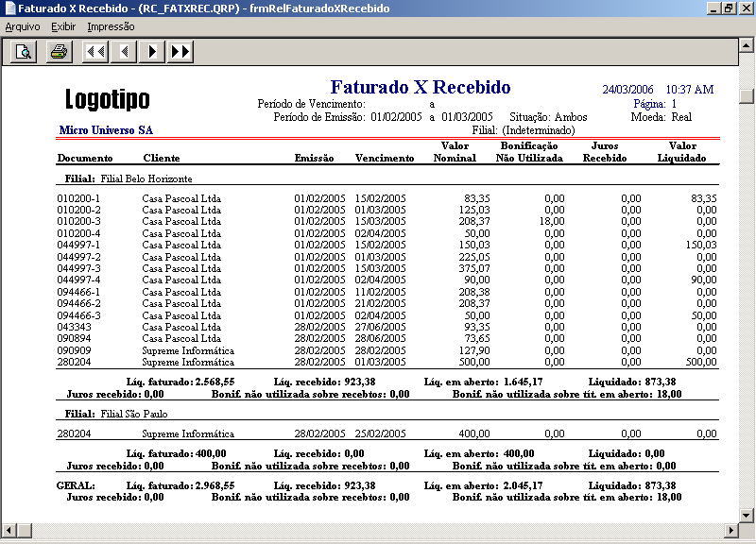756x544 pixels.
Task: Select document 090909
Action: pyautogui.click(x=74, y=350)
